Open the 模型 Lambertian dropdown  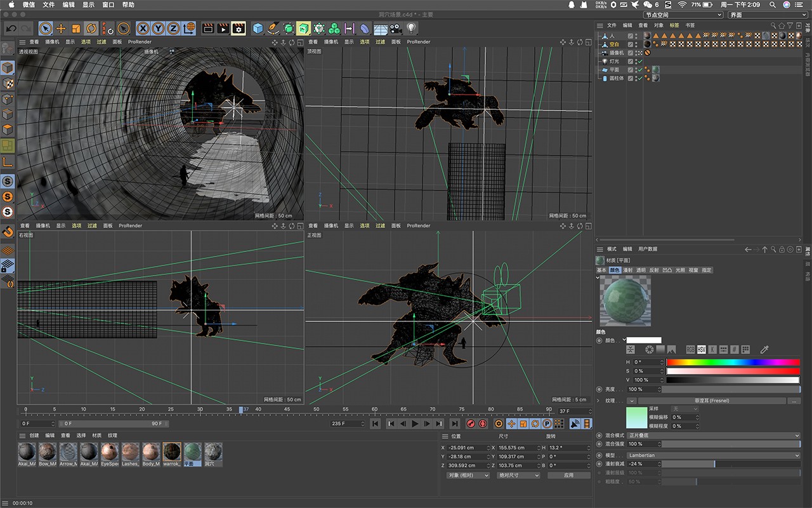pos(714,455)
